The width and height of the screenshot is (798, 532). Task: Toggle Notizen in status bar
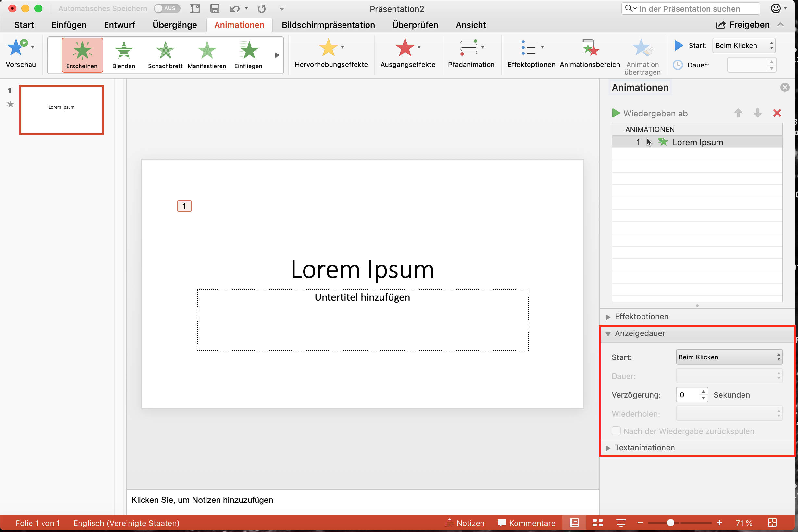point(465,523)
